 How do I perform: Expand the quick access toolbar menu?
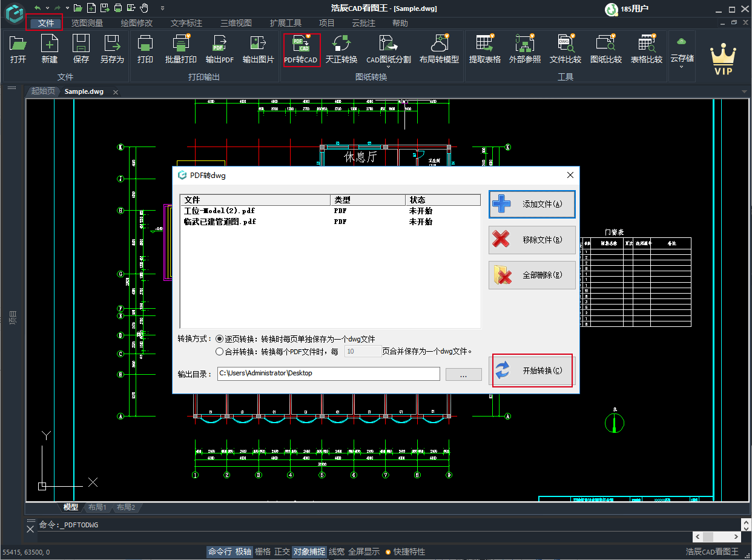point(162,8)
